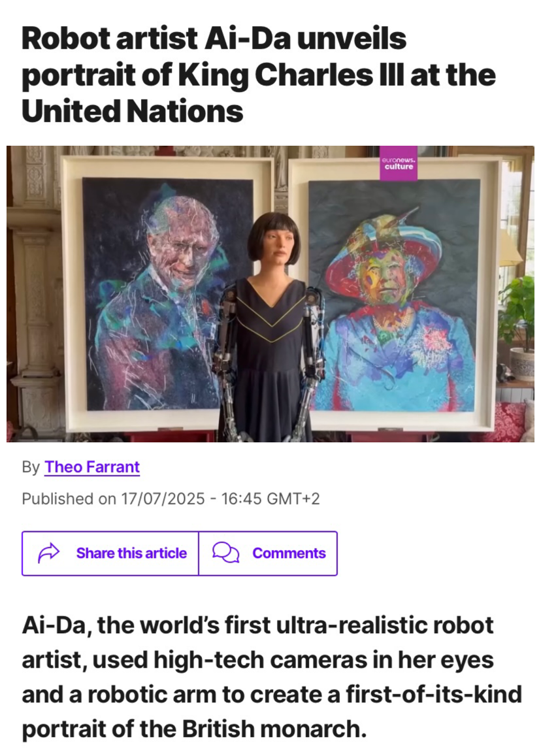This screenshot has height=756, width=541.
Task: Open the Comments section label
Action: pyautogui.click(x=289, y=553)
